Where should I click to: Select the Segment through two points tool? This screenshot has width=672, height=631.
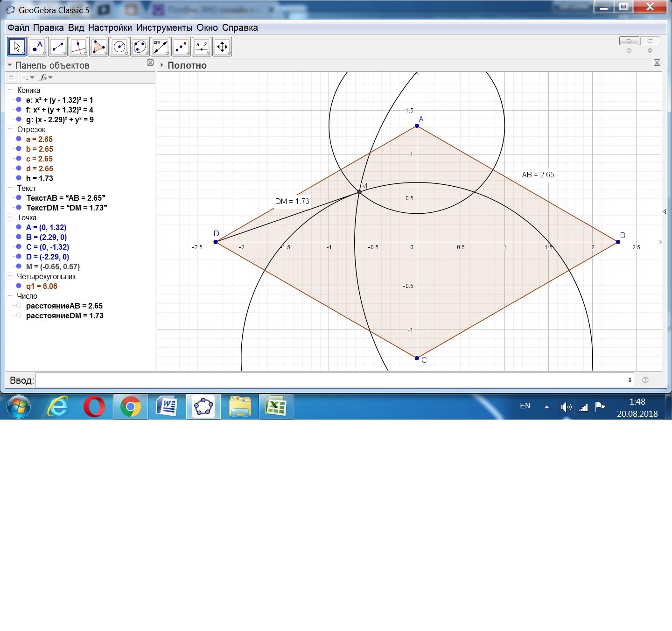(x=58, y=47)
